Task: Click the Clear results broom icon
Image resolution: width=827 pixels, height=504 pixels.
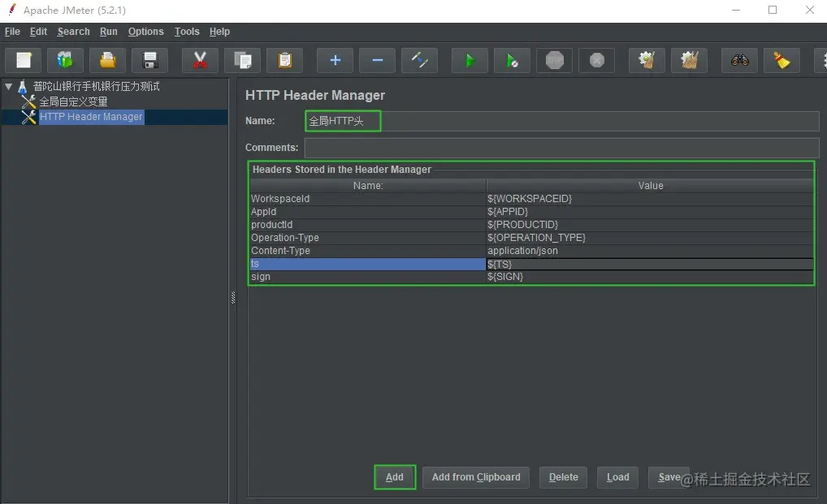Action: (x=647, y=61)
